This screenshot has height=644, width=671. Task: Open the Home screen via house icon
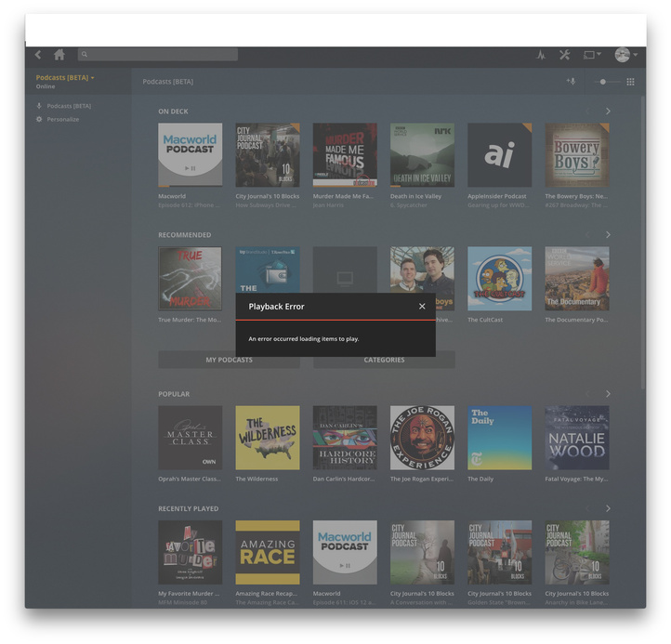(59, 55)
